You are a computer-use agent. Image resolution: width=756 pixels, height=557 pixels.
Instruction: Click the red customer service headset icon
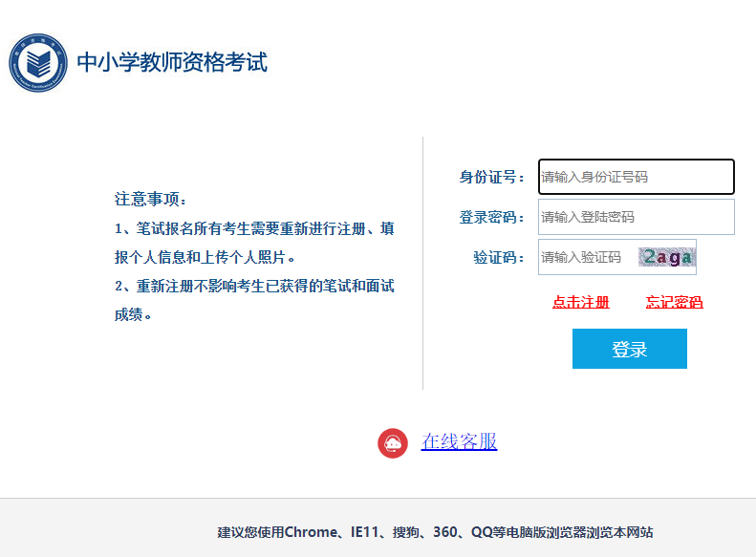pos(393,442)
